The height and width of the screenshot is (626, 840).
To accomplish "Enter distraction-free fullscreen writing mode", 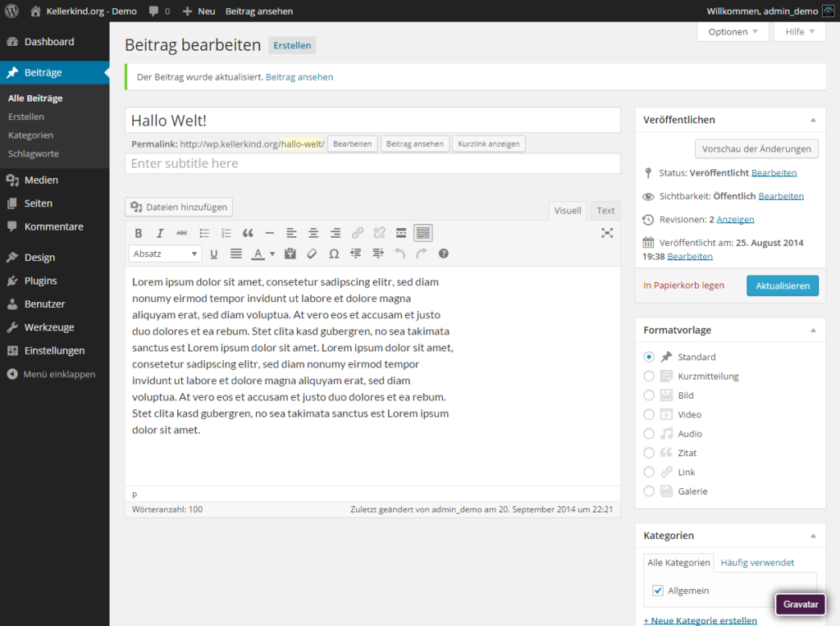I will click(x=607, y=233).
